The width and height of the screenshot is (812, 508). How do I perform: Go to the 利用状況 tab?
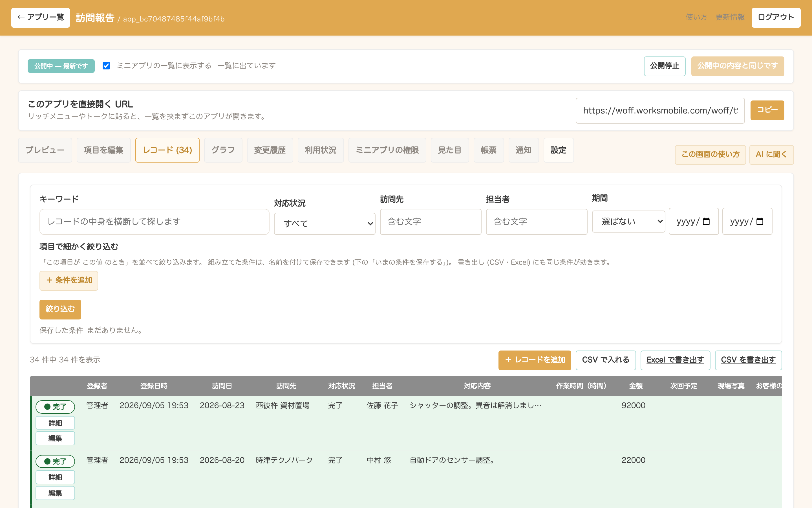[x=321, y=150]
